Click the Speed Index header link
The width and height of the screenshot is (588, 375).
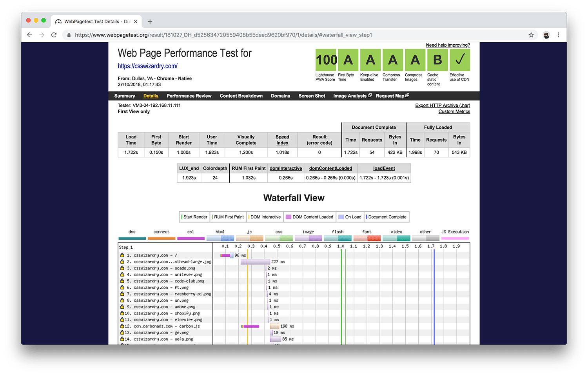coord(282,140)
